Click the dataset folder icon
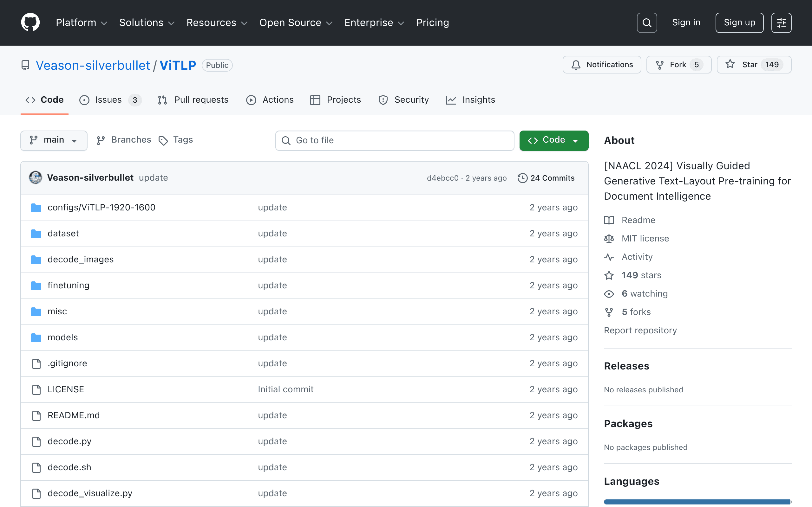812x507 pixels. coord(36,234)
